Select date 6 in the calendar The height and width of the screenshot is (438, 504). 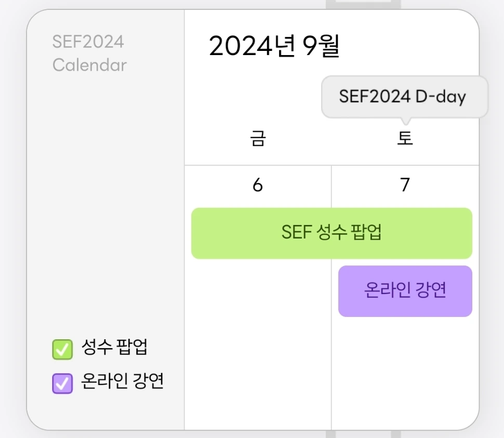click(258, 185)
